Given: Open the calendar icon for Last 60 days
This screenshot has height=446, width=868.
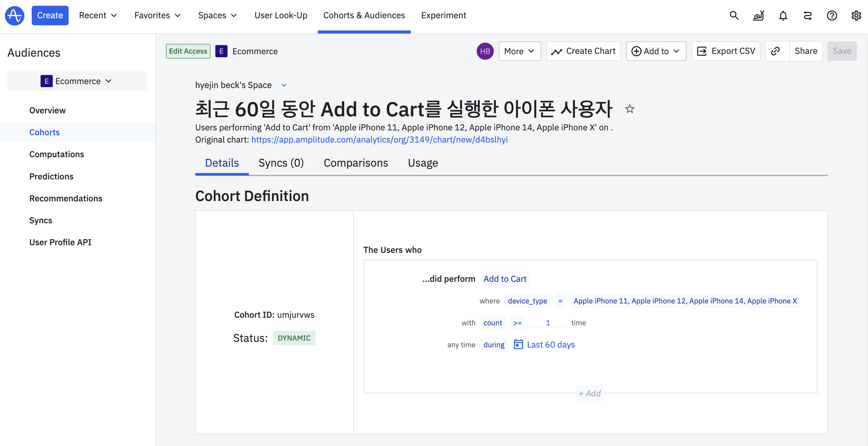Looking at the screenshot, I should (518, 344).
